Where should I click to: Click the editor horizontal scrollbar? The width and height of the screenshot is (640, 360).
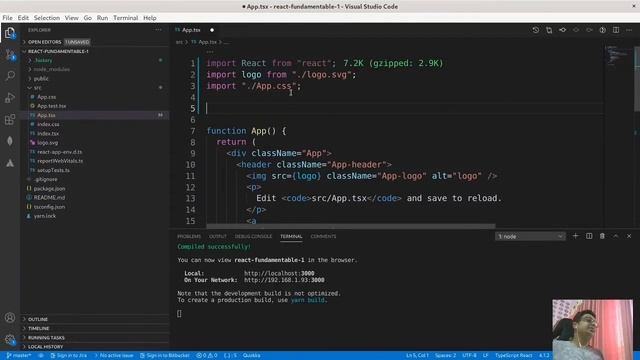pos(351,226)
